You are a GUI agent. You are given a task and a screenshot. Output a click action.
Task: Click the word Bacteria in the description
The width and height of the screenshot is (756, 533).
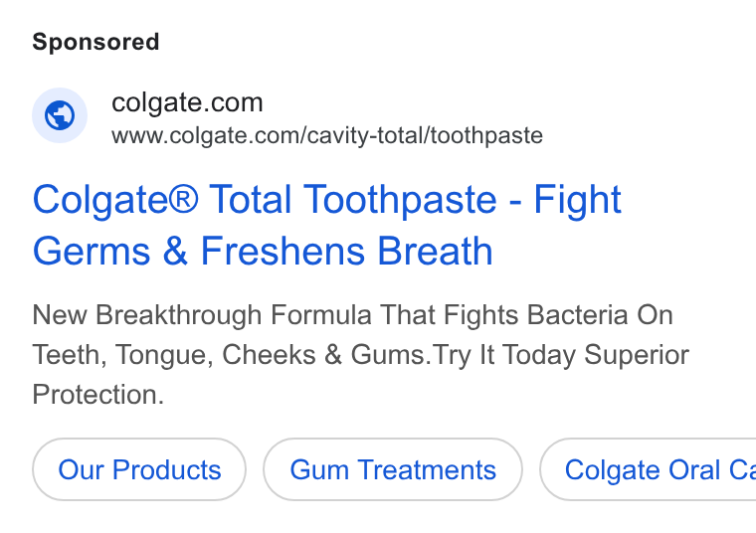tap(578, 315)
